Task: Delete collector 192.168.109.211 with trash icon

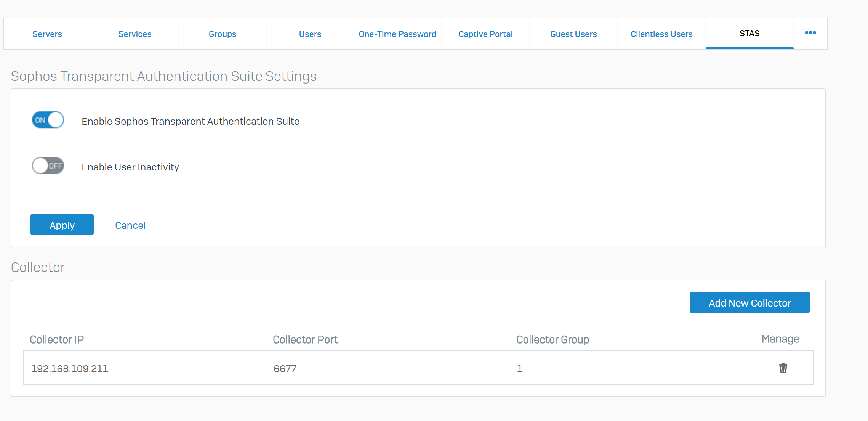Action: [x=783, y=368]
